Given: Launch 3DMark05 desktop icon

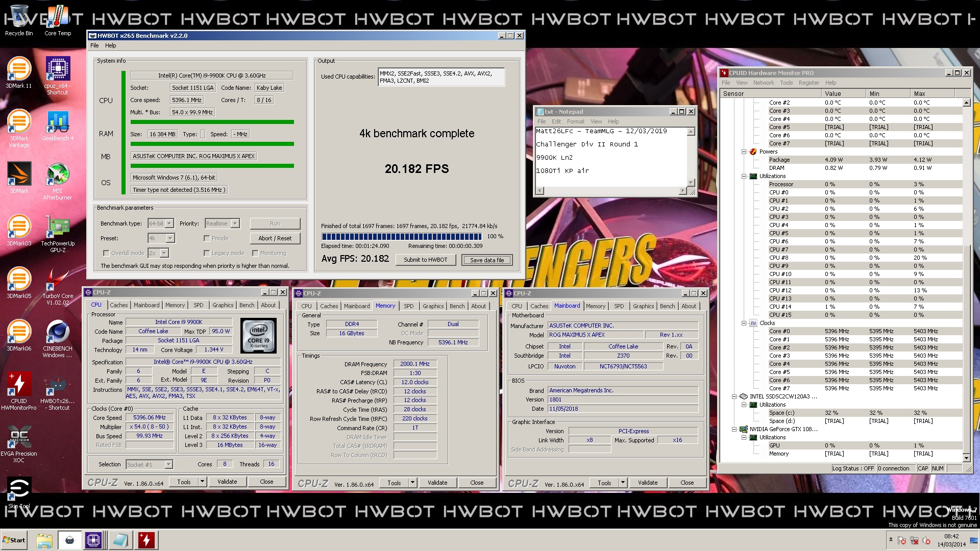Looking at the screenshot, I should click(19, 283).
